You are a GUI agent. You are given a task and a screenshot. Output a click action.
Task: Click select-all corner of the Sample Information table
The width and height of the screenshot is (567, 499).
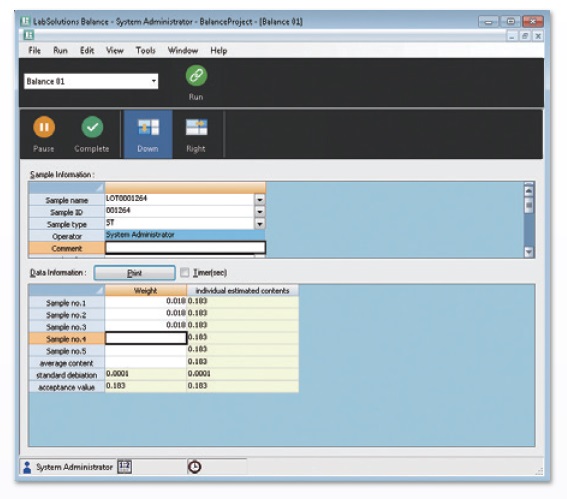tap(67, 188)
